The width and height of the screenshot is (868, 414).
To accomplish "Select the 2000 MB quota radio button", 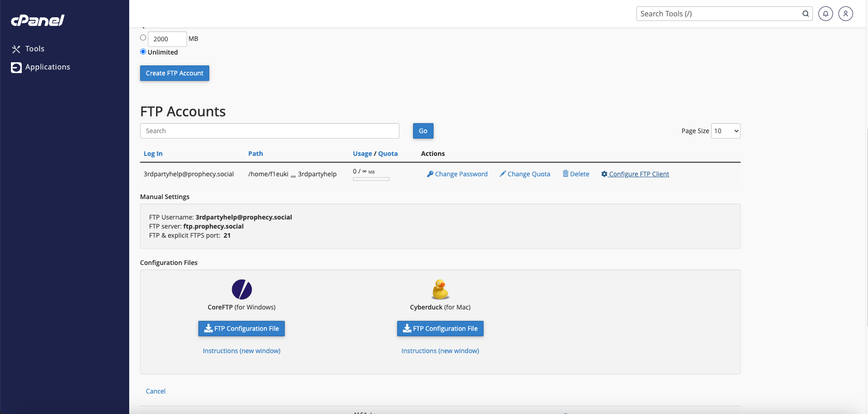I will pyautogui.click(x=143, y=38).
